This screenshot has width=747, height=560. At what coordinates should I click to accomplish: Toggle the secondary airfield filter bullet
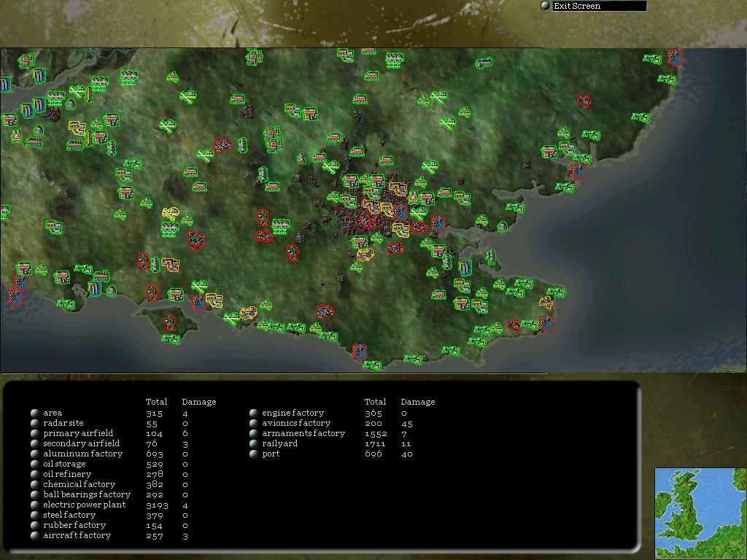click(35, 443)
